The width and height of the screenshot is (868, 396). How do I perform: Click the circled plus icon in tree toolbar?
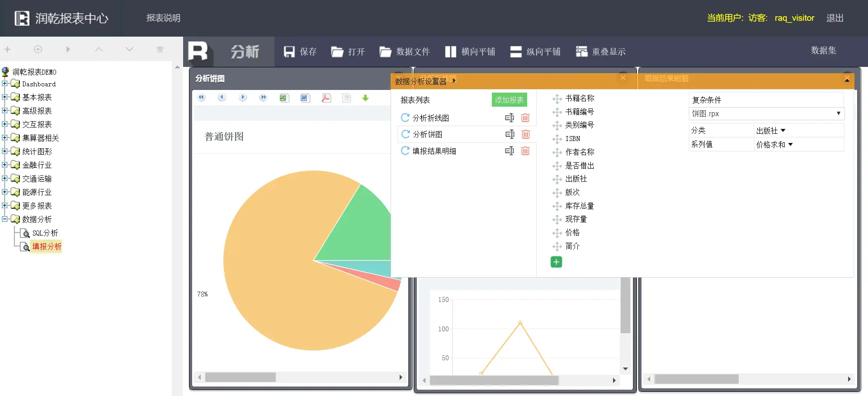(38, 49)
